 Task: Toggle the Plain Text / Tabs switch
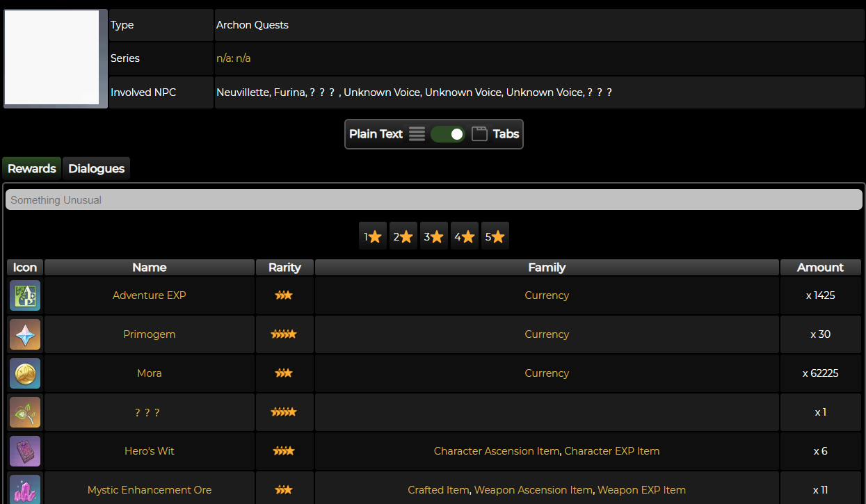click(448, 134)
